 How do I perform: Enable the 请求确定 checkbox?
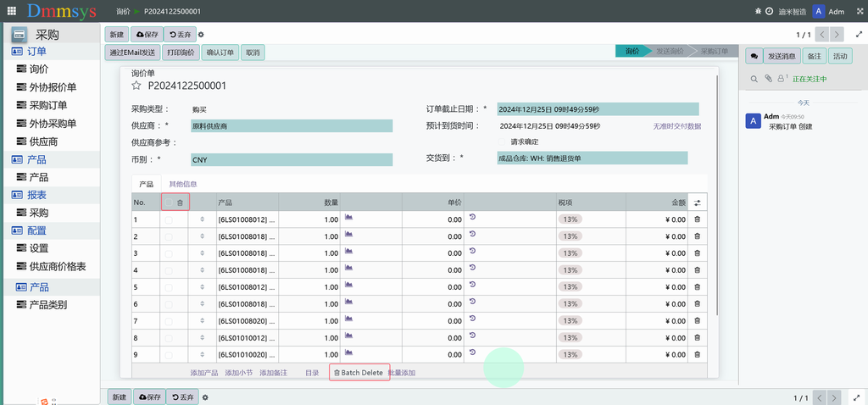(502, 141)
